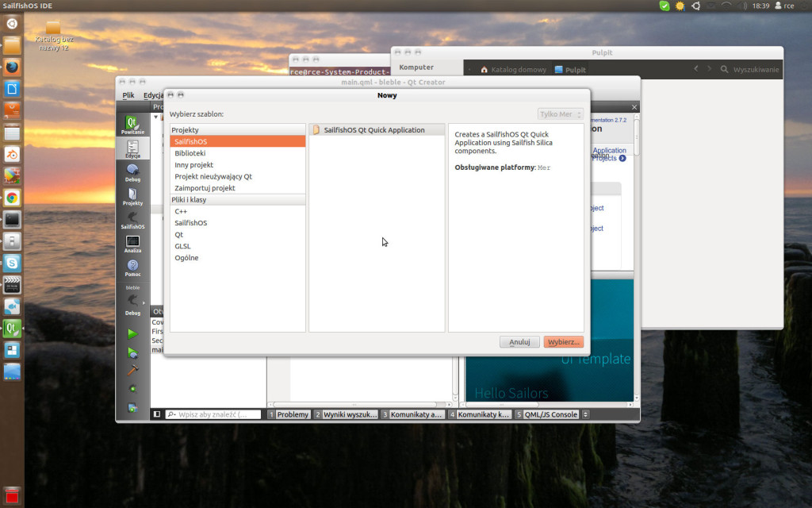The image size is (812, 508).
Task: Open the Powitanie welcome mode
Action: coord(132,125)
